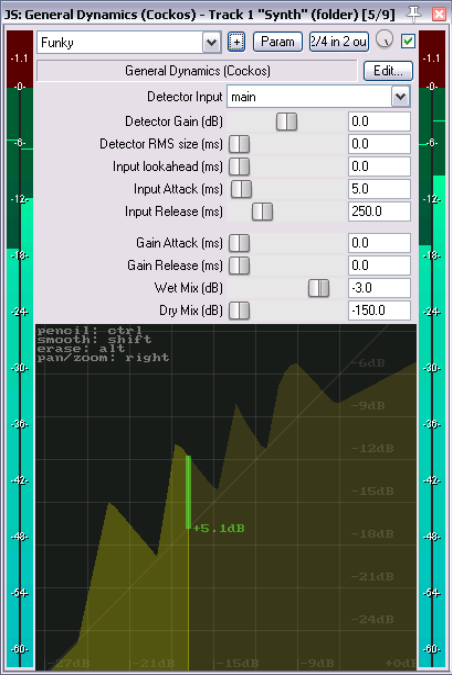Click the Input lookahead slider handle
This screenshot has width=452, height=675.
click(239, 167)
